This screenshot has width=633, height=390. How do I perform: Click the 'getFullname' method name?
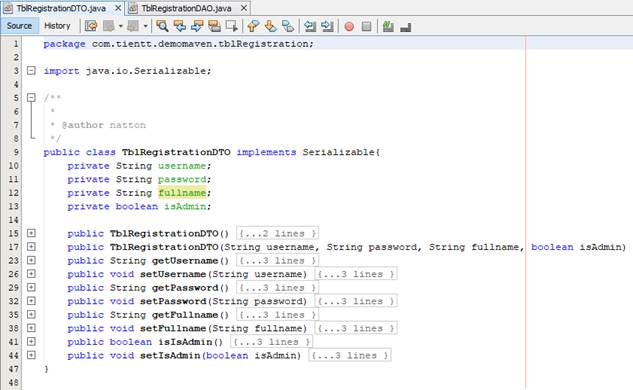pyautogui.click(x=185, y=315)
